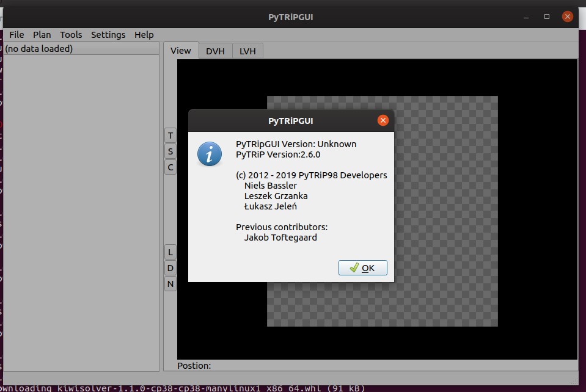The width and height of the screenshot is (586, 392).
Task: Switch to the DVH tab
Action: 215,51
